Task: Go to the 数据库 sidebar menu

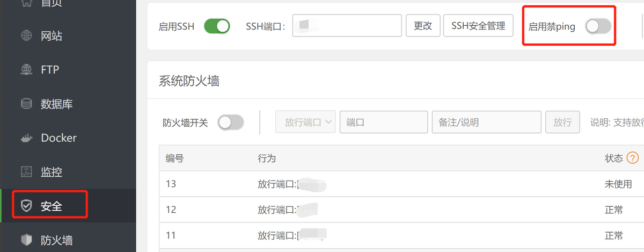Action: (56, 104)
